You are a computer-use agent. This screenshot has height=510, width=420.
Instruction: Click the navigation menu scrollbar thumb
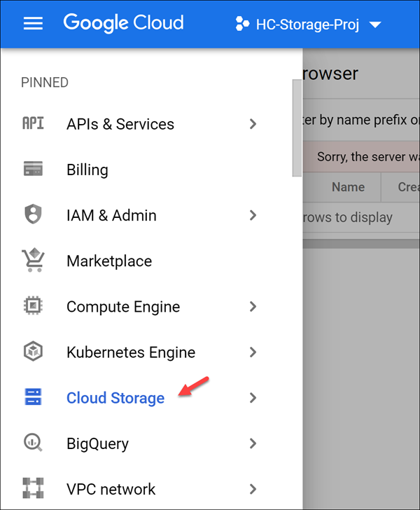tap(297, 127)
